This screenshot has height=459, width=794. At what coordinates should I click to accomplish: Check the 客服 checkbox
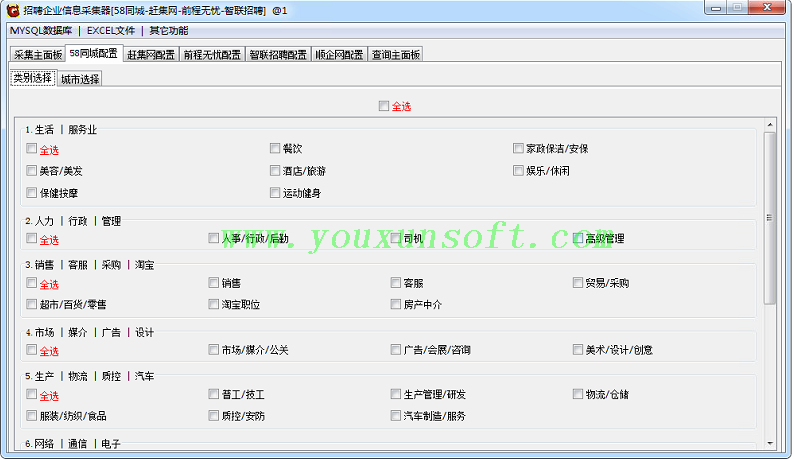coord(396,283)
